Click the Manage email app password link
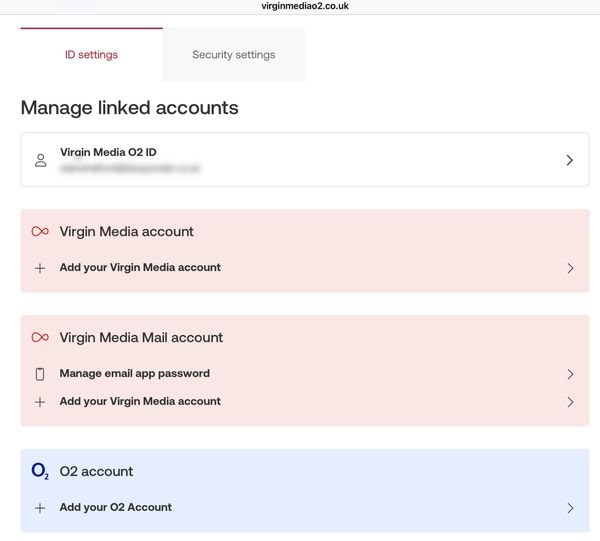600x541 pixels. 135,374
